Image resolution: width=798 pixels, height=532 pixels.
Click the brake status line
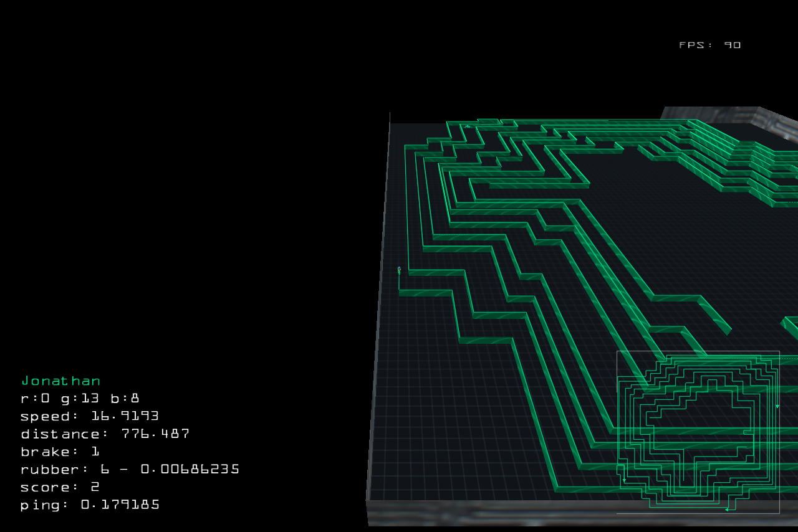pos(60,452)
